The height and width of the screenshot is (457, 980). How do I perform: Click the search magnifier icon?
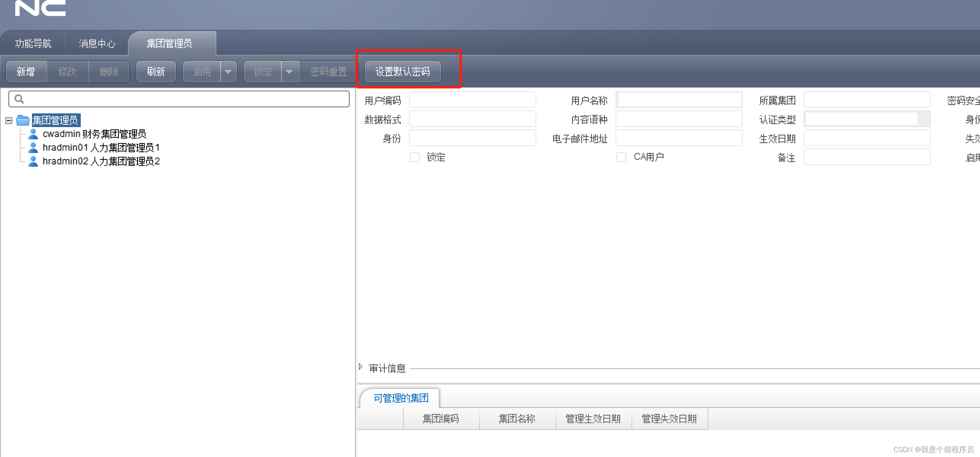(20, 99)
